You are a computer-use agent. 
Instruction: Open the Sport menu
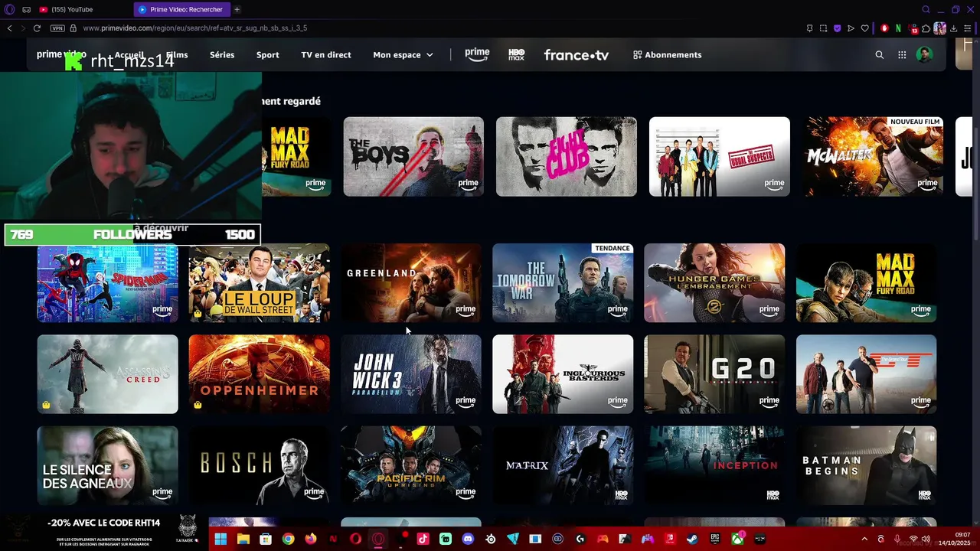click(268, 55)
